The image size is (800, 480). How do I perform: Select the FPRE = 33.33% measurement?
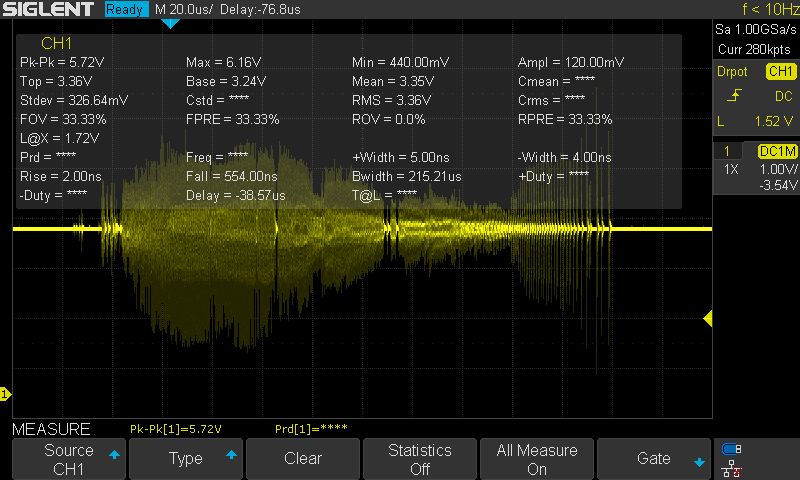[x=232, y=119]
